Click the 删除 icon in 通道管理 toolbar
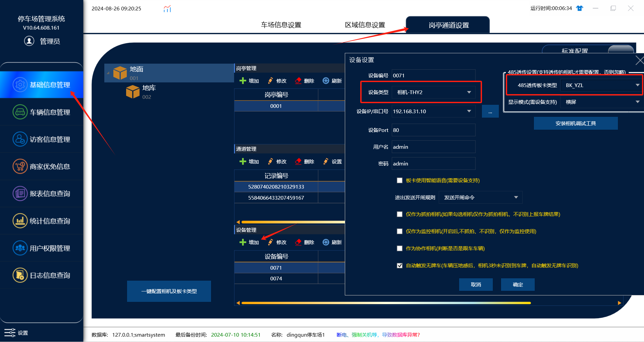Image resolution: width=644 pixels, height=342 pixels. (x=298, y=161)
